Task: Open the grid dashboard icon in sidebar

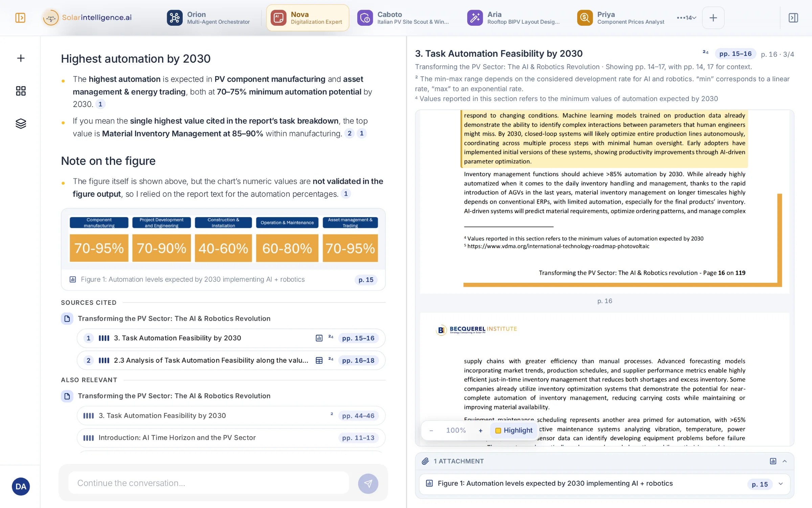Action: click(21, 91)
